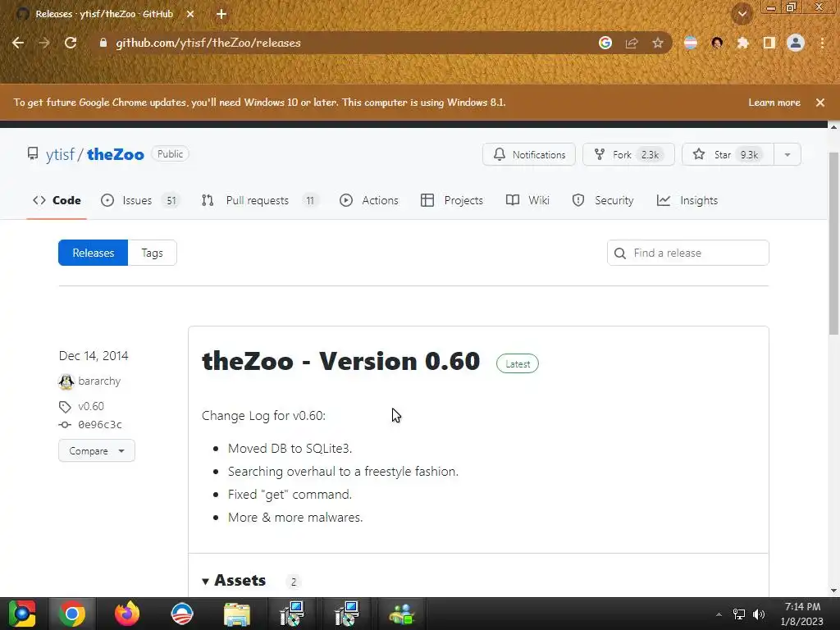Click the page vertical scrollbar
Viewport: 840px width, 630px height.
click(x=833, y=243)
